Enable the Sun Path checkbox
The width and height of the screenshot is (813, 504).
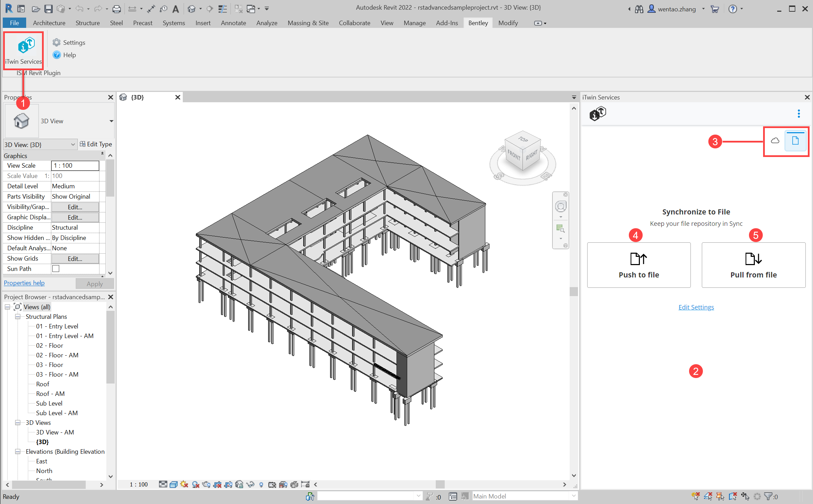coord(56,269)
